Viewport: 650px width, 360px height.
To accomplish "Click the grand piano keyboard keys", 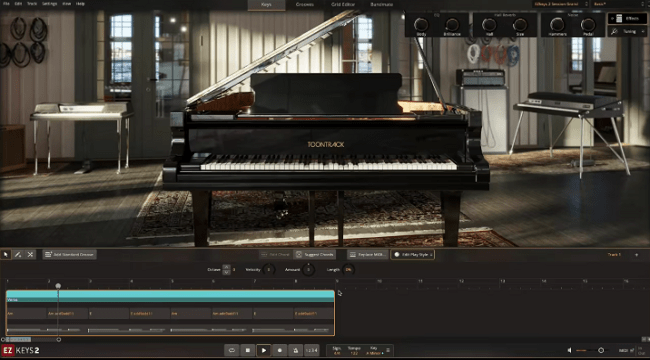I will click(329, 162).
